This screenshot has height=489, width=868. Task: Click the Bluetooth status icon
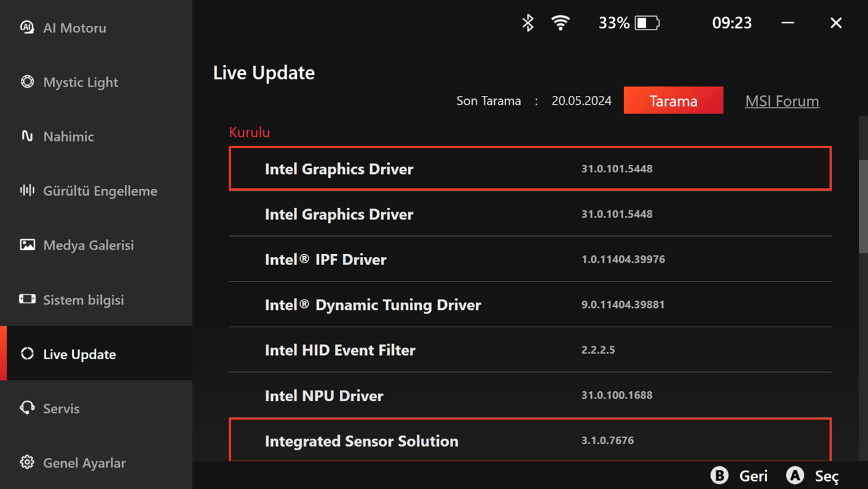(x=528, y=23)
